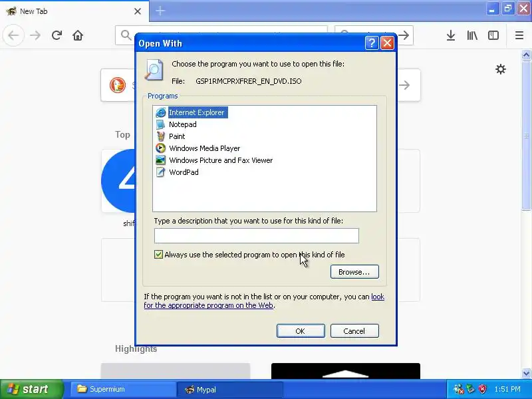
Task: Click the page scrollbar down arrow
Action: tap(526, 373)
